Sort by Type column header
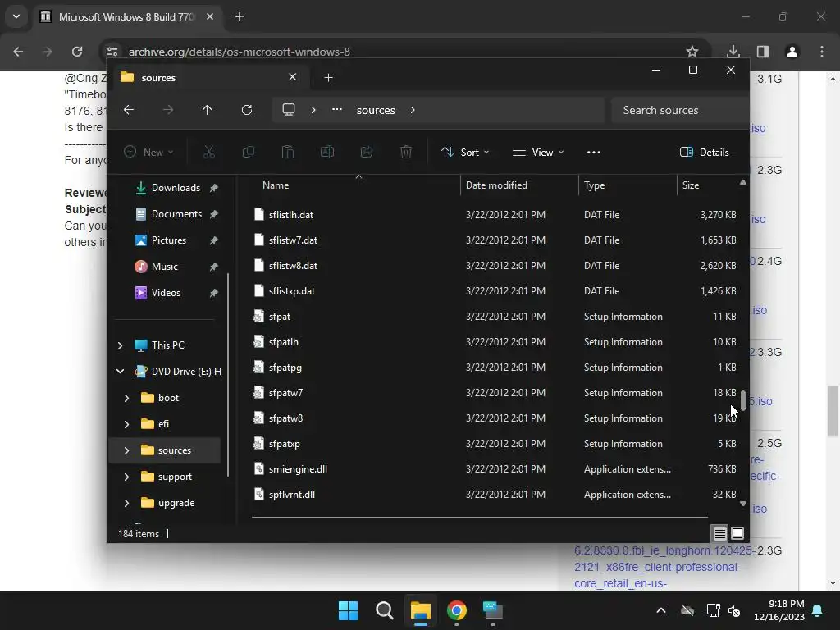840x630 pixels. 628,185
